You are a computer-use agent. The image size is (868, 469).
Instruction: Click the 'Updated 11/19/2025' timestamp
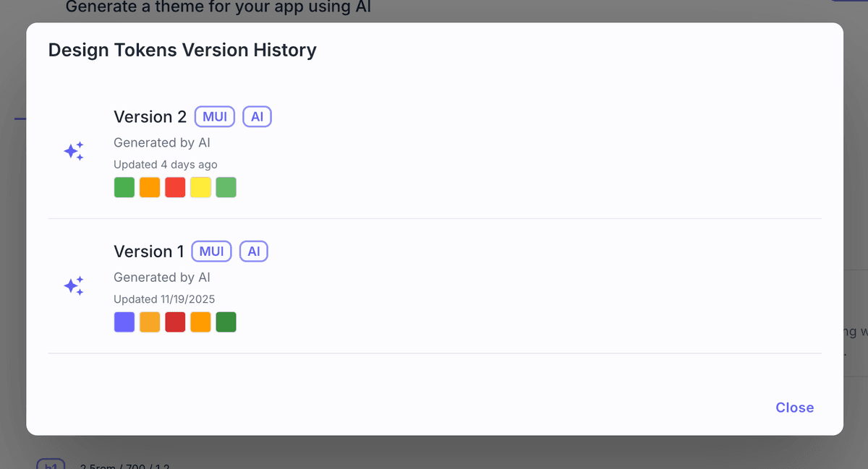(164, 299)
